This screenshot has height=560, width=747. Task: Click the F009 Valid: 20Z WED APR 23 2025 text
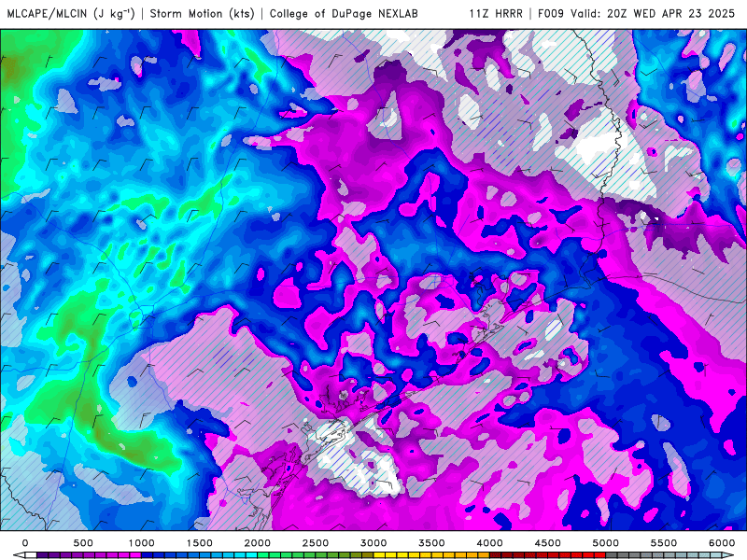636,13
